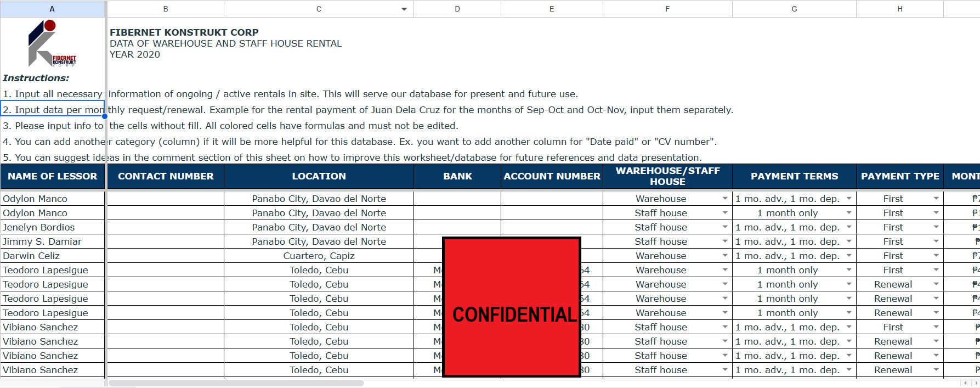Image resolution: width=980 pixels, height=388 pixels.
Task: Click the 'Instructions:' heading cell
Action: 36,78
